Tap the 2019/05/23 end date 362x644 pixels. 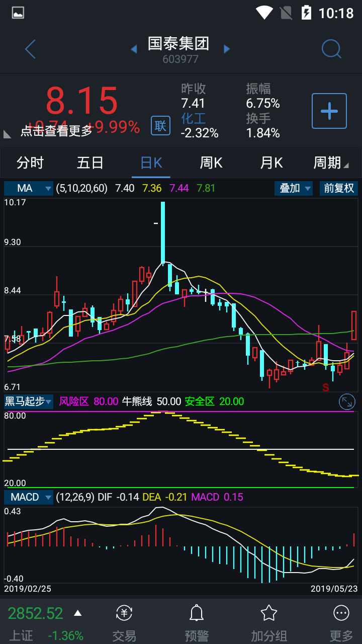pos(334,588)
